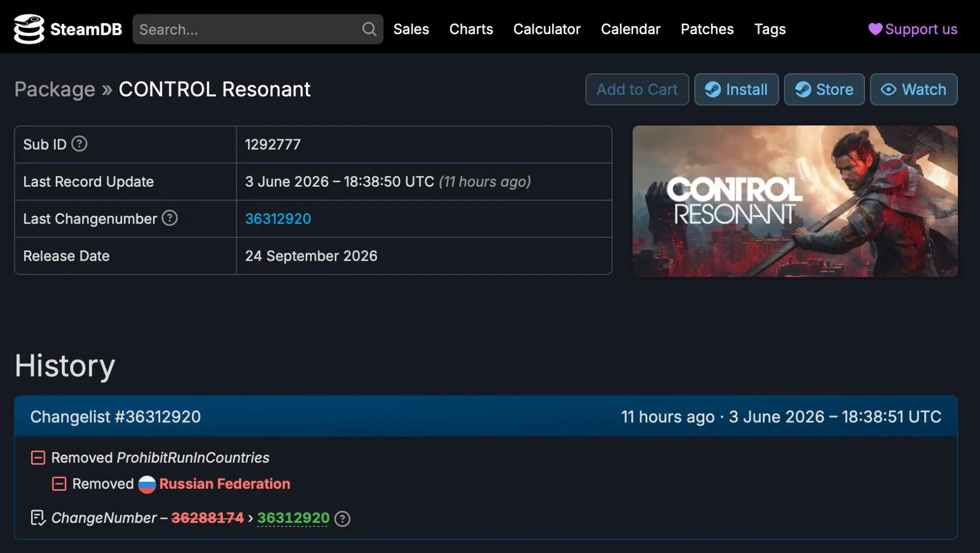Screen dimensions: 980x553
Task: Toggle Watch on this package
Action: pyautogui.click(x=914, y=89)
